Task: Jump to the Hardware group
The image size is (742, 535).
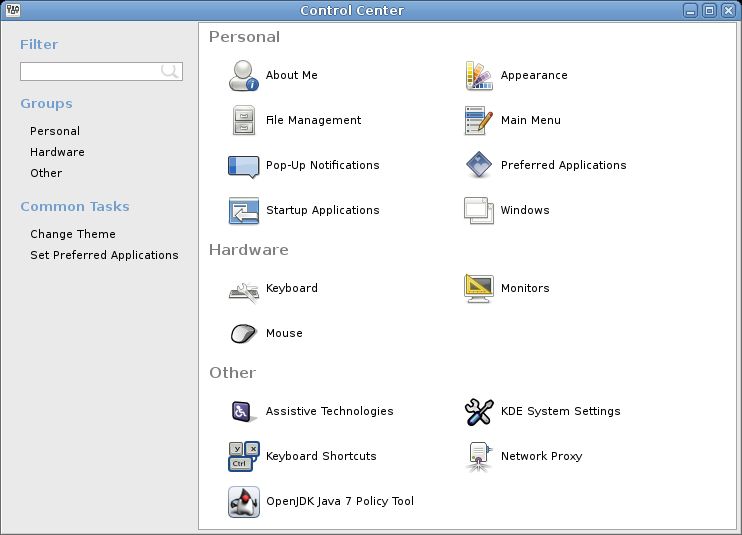Action: click(57, 152)
